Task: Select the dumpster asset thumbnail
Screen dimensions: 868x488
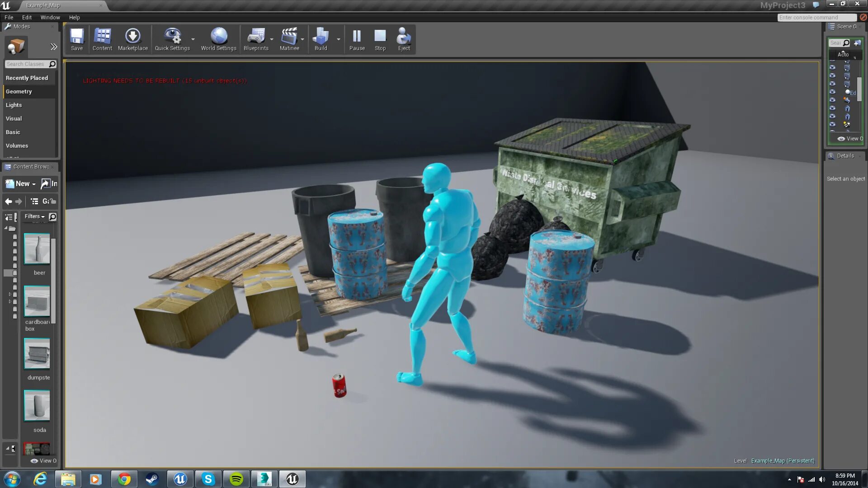Action: pyautogui.click(x=37, y=354)
